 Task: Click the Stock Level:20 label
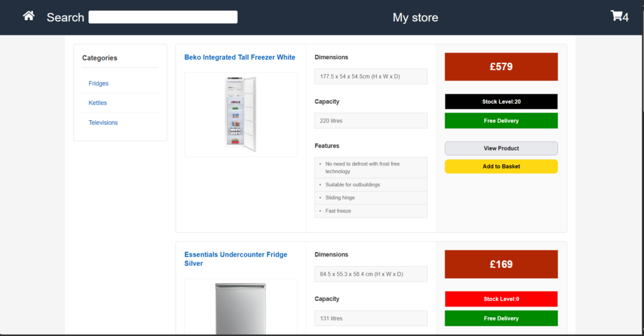(x=501, y=101)
